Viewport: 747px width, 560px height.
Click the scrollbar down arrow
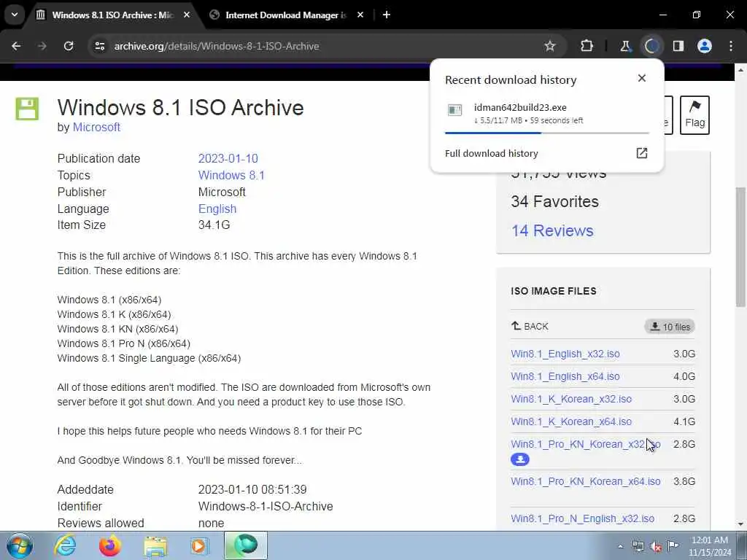click(x=740, y=524)
